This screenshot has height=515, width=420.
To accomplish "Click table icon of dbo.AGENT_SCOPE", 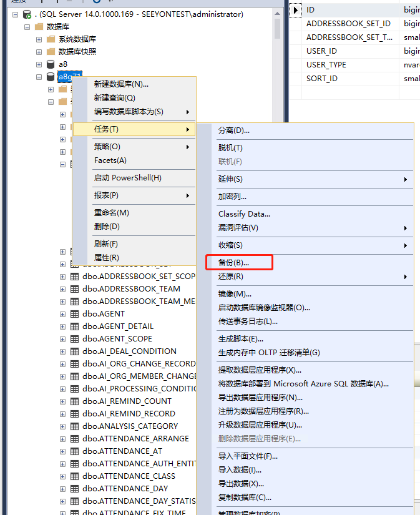I will tap(74, 339).
